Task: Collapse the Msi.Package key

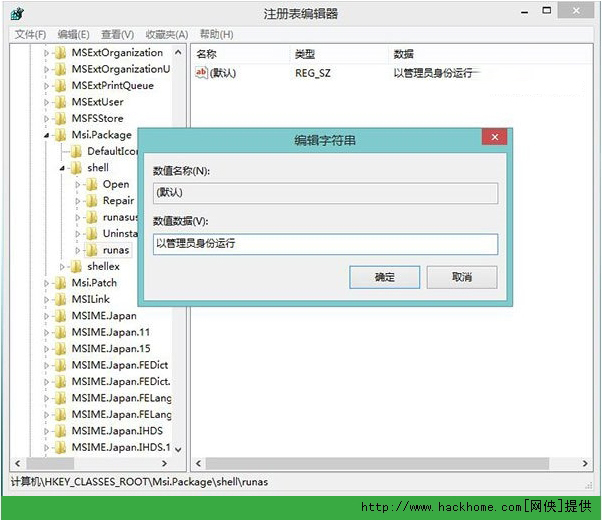Action: [x=46, y=135]
